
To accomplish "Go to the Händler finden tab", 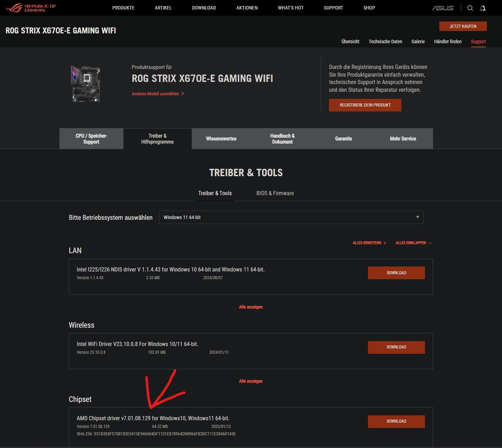I will click(x=448, y=41).
